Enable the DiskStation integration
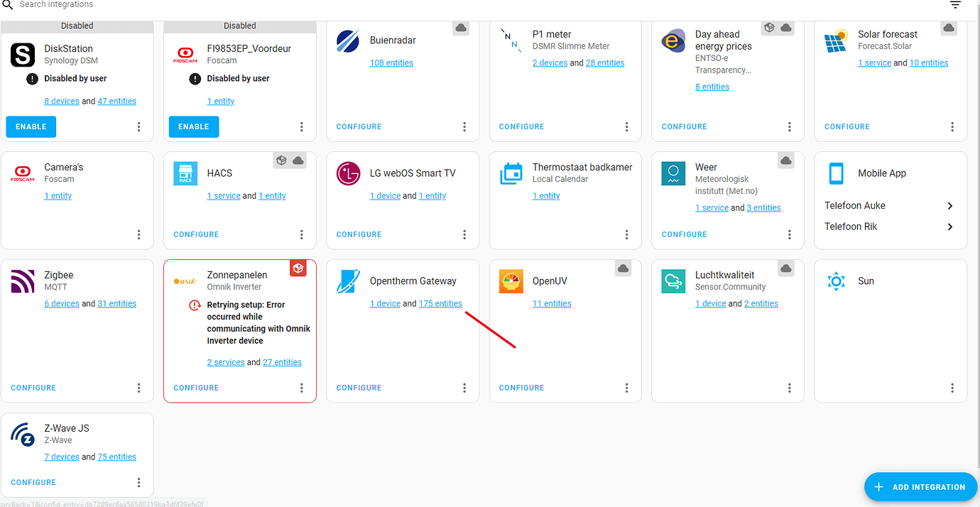Viewport: 980px width, 507px height. [31, 126]
